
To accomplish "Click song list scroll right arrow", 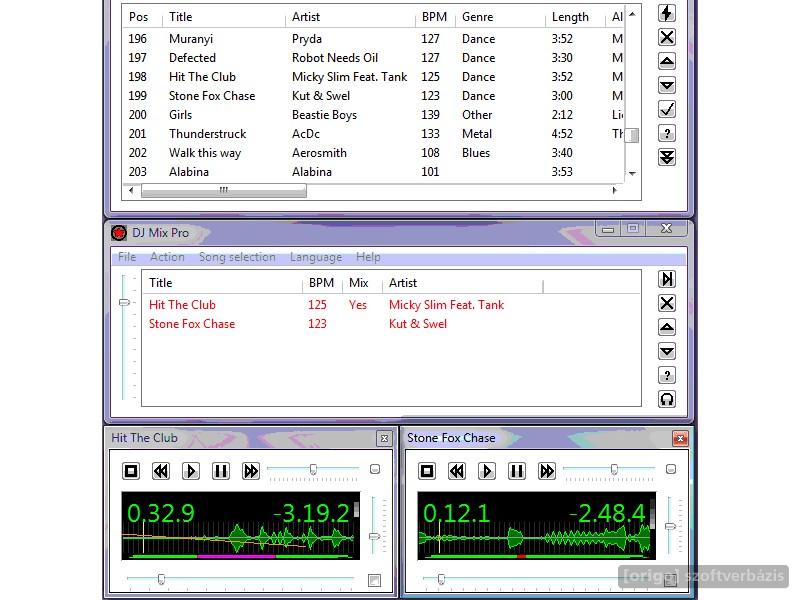I will pyautogui.click(x=614, y=190).
